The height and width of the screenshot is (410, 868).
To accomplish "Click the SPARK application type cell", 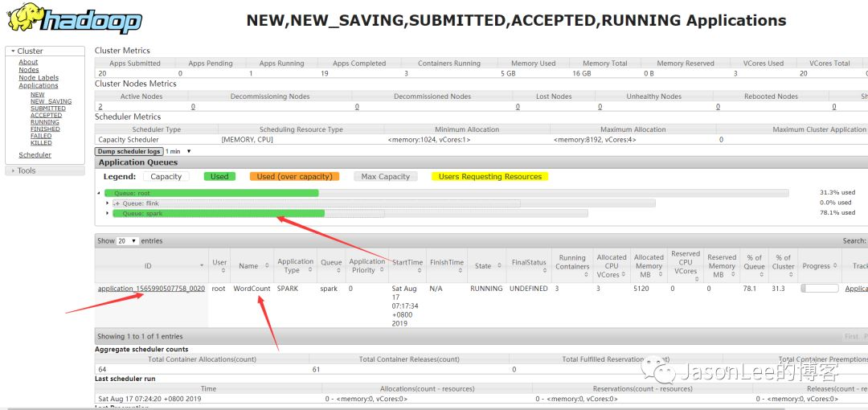I will pyautogui.click(x=289, y=289).
